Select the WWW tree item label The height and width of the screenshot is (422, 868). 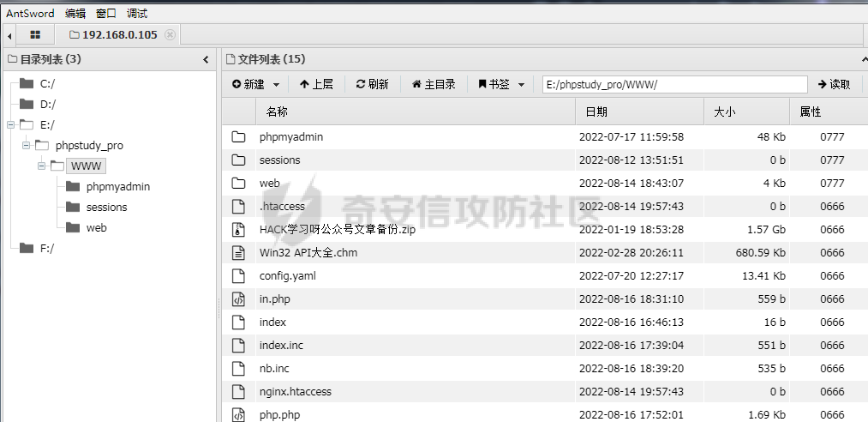tap(86, 166)
